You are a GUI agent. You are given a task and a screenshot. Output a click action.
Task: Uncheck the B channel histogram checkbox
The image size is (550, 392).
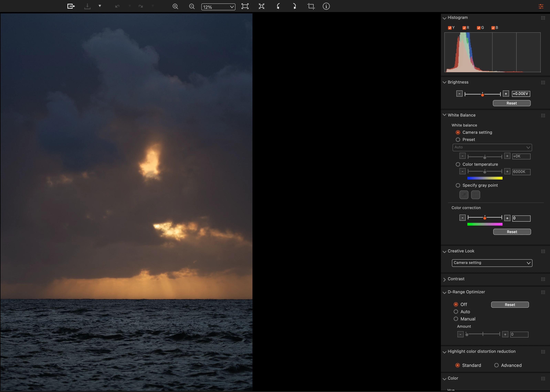point(493,28)
